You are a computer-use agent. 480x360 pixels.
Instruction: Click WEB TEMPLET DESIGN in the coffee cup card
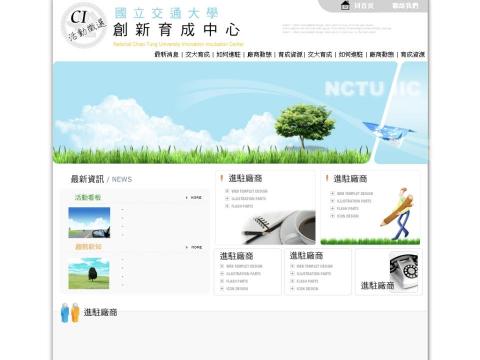coord(249,191)
